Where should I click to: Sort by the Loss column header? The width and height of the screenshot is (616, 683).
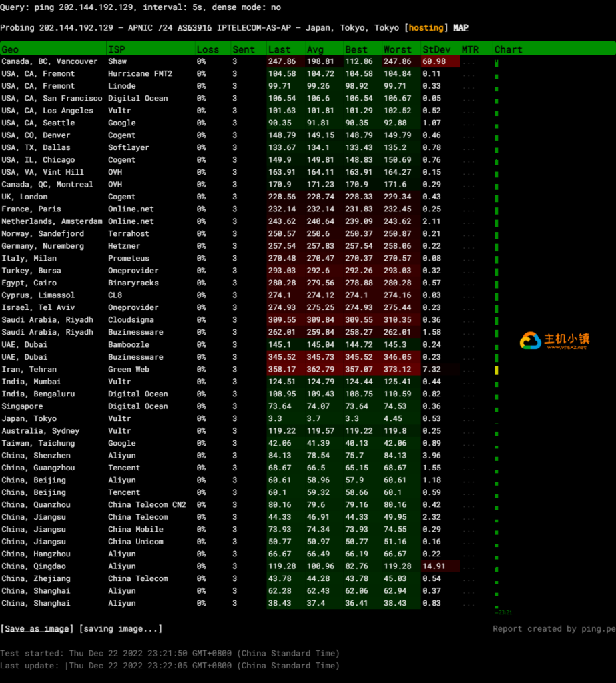click(x=208, y=49)
